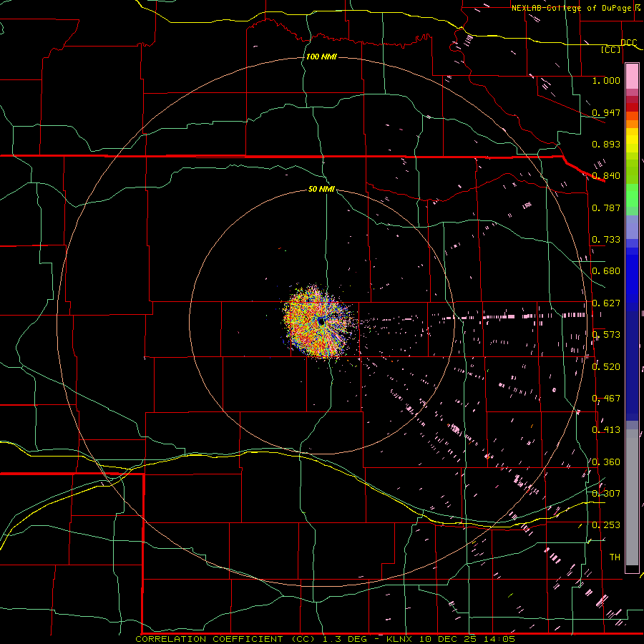644x644 pixels.
Task: Click the 0.787 legend value
Action: (x=606, y=208)
